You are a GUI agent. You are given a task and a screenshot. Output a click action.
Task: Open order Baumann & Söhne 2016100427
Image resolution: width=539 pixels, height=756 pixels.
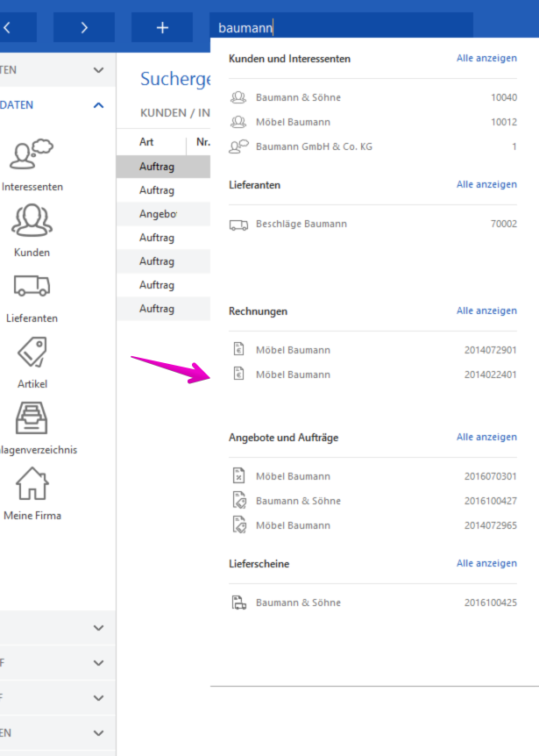click(x=372, y=501)
